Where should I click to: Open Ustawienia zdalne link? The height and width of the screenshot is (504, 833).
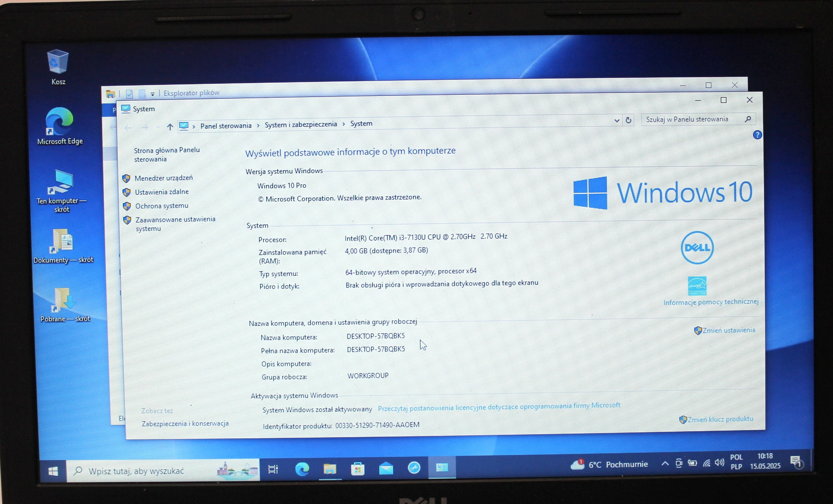point(162,192)
